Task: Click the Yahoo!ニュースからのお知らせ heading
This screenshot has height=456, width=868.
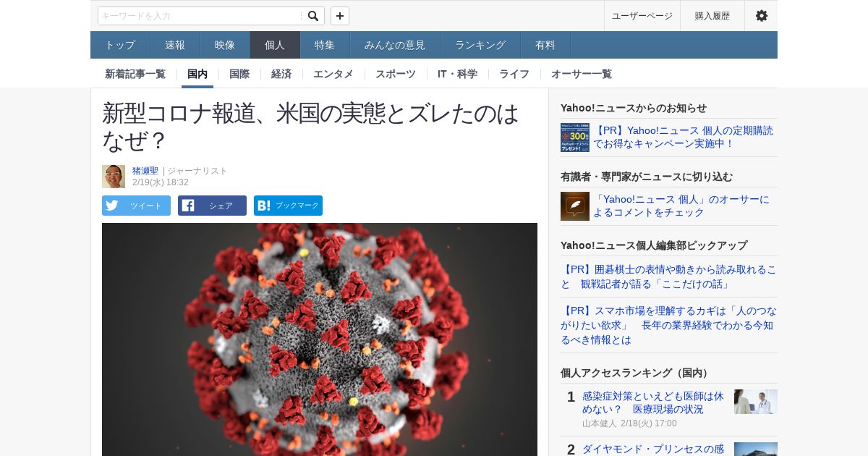Action: point(634,108)
